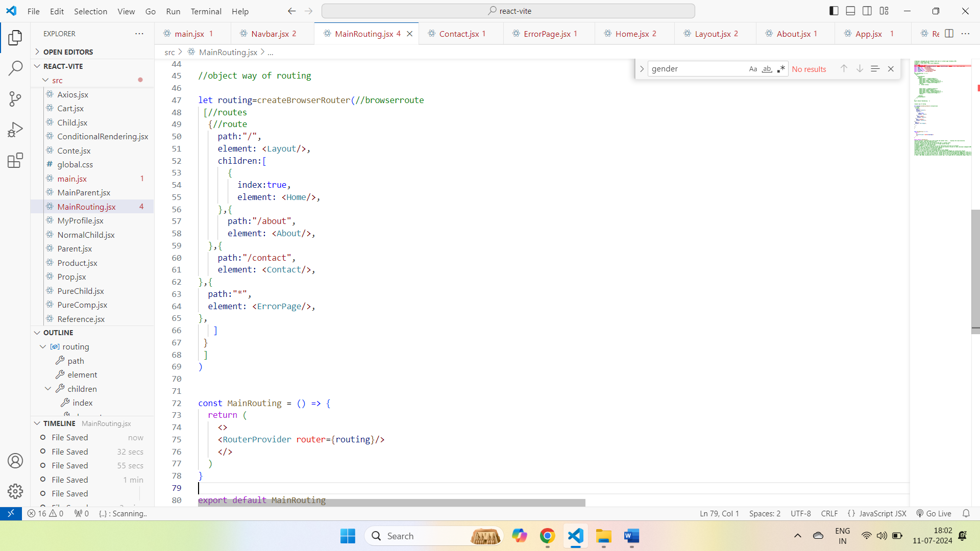Click the split editor right icon
This screenshot has width=980, height=551.
click(x=949, y=34)
